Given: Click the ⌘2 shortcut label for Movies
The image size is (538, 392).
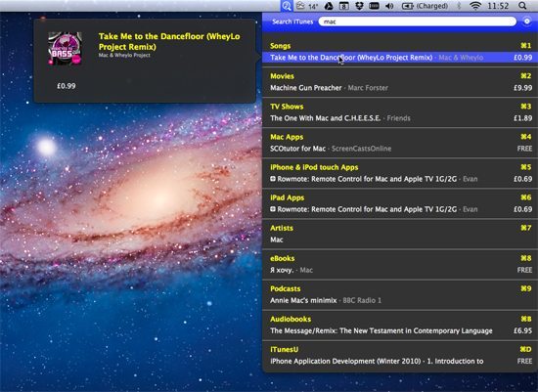Looking at the screenshot, I should [526, 76].
